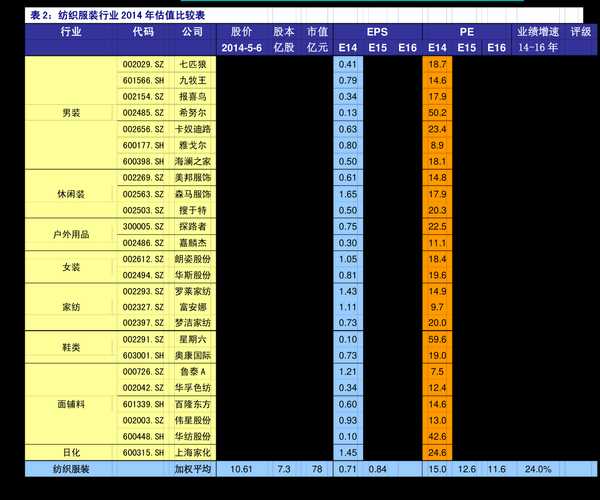The width and height of the screenshot is (600, 500).
Task: Click company name 富安娜
Action: click(192, 307)
